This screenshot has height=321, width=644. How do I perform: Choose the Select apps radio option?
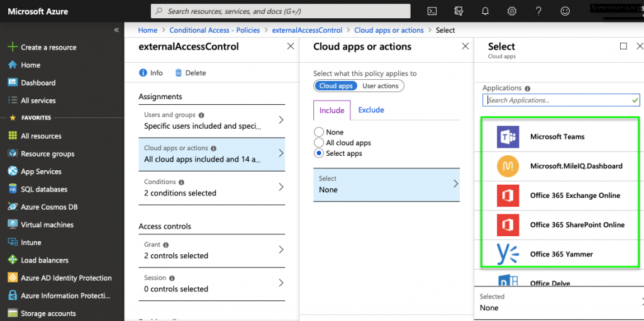319,153
